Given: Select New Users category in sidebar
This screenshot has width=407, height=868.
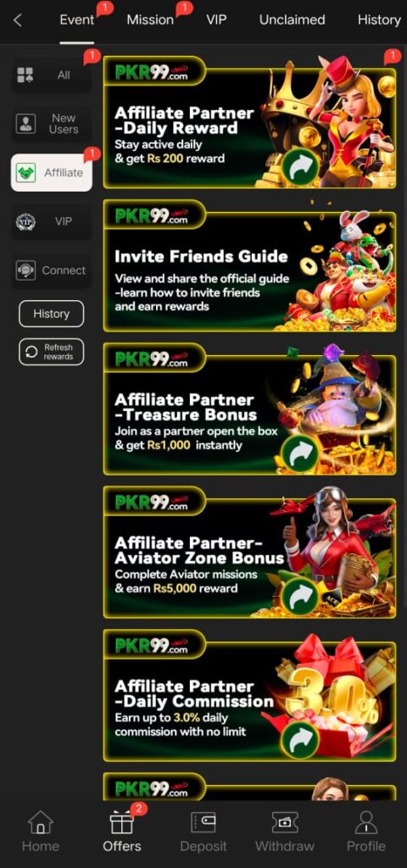Looking at the screenshot, I should coord(52,124).
